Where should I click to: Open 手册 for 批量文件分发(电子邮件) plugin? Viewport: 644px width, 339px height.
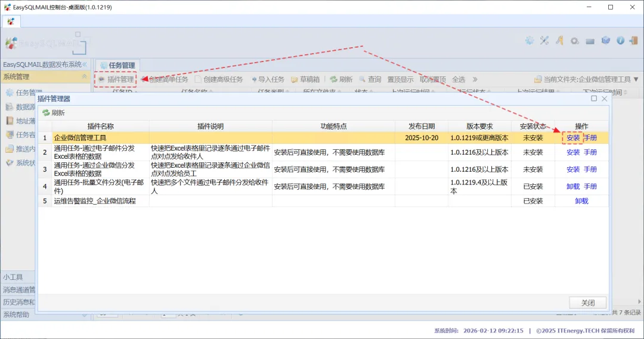pyautogui.click(x=590, y=187)
